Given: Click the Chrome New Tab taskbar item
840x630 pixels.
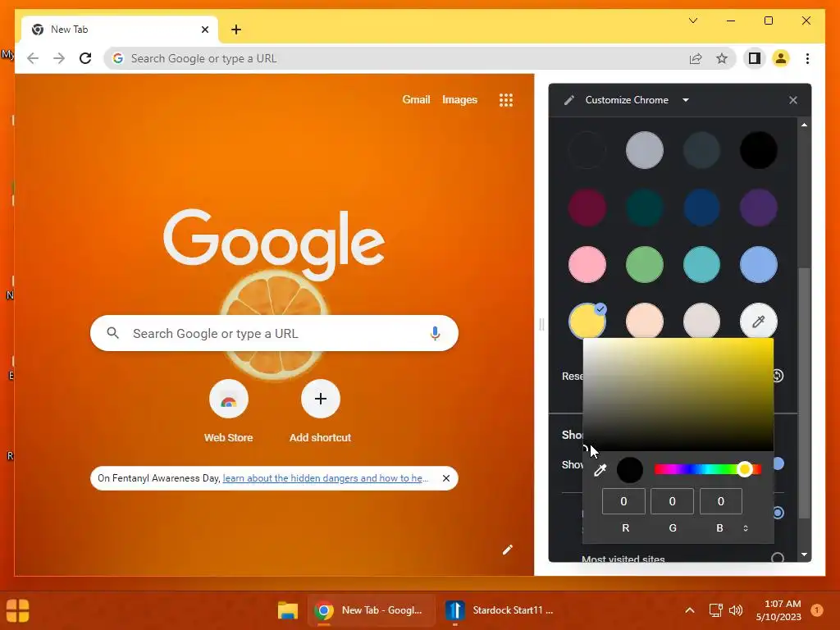Looking at the screenshot, I should click(372, 610).
